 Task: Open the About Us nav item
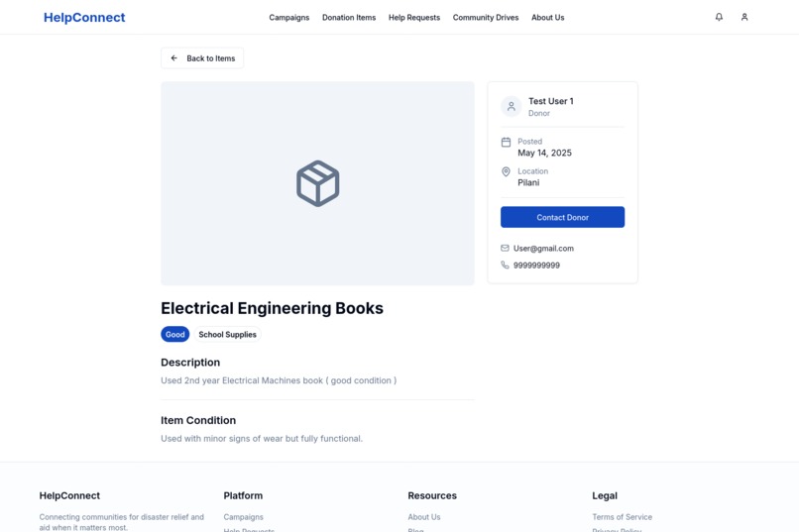tap(548, 17)
